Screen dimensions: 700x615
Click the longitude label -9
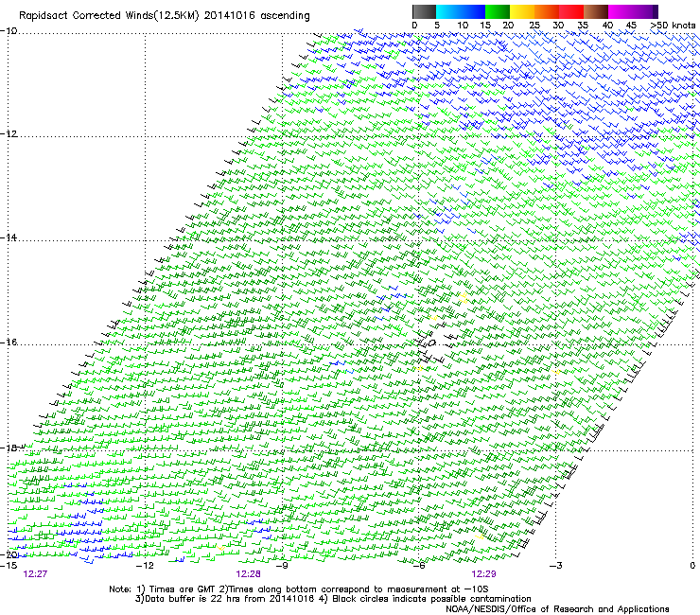282,566
